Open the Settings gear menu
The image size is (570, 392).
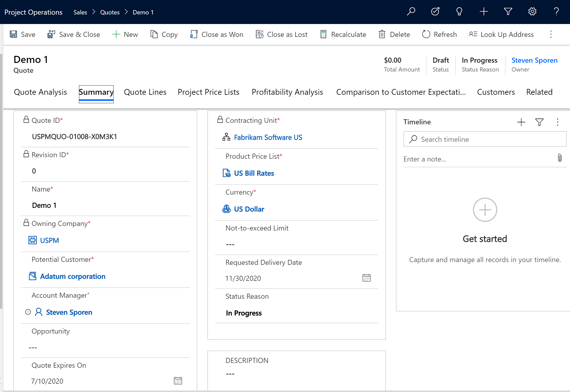[532, 11]
